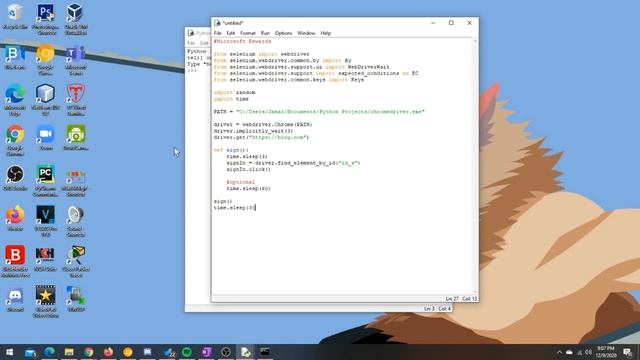Viewport: 640px width, 360px height.
Task: Open the Command Prompt taskbar icon
Action: click(x=265, y=351)
